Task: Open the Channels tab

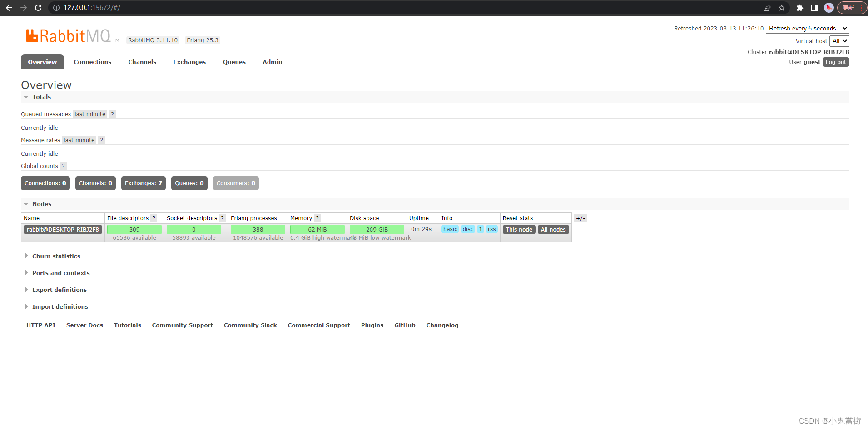Action: [142, 62]
